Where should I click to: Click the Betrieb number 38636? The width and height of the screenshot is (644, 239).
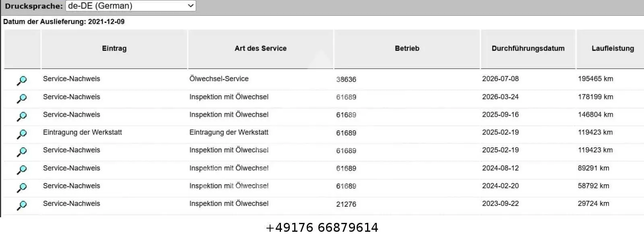346,80
